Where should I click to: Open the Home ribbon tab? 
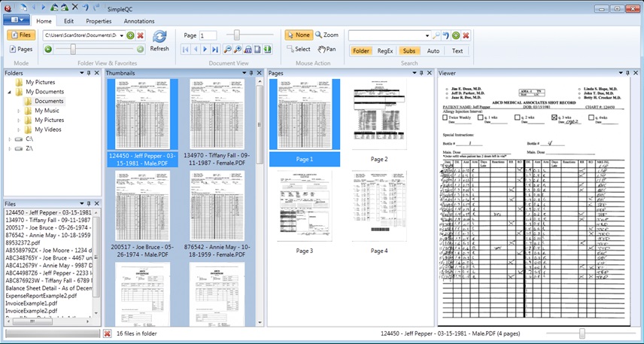pos(44,21)
